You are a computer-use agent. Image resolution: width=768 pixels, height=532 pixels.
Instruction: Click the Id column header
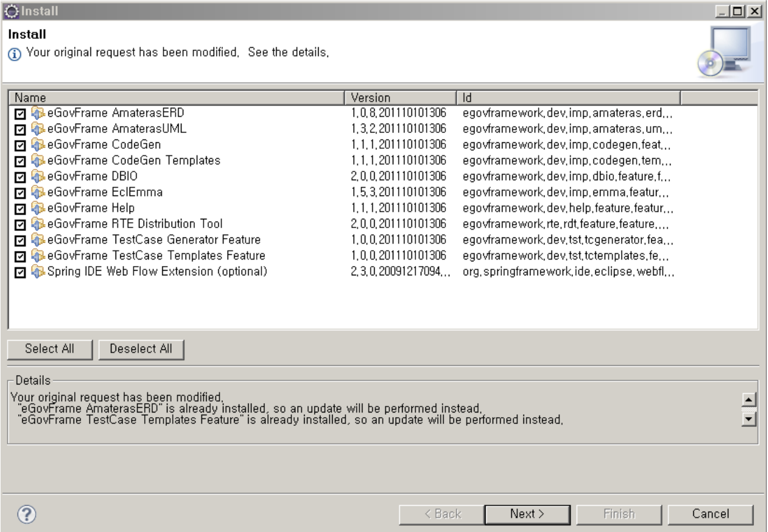click(x=568, y=97)
